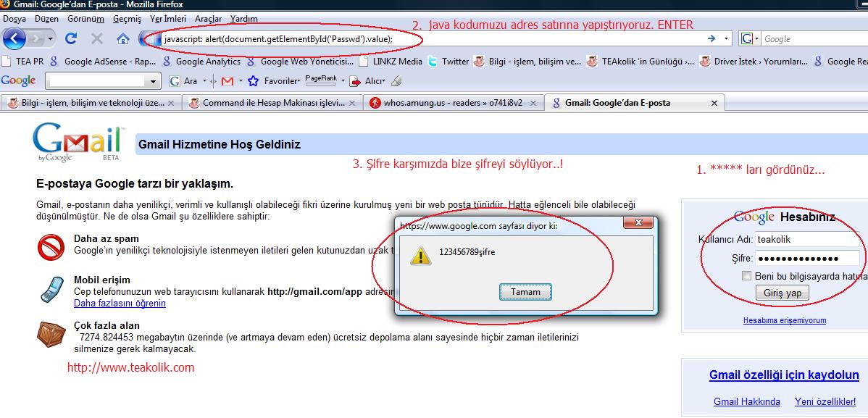Click the Google logo on the toolbar
The image size is (868, 418).
[18, 81]
